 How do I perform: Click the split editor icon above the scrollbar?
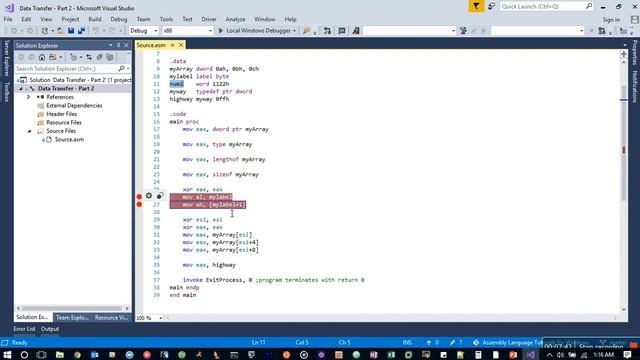(x=623, y=54)
